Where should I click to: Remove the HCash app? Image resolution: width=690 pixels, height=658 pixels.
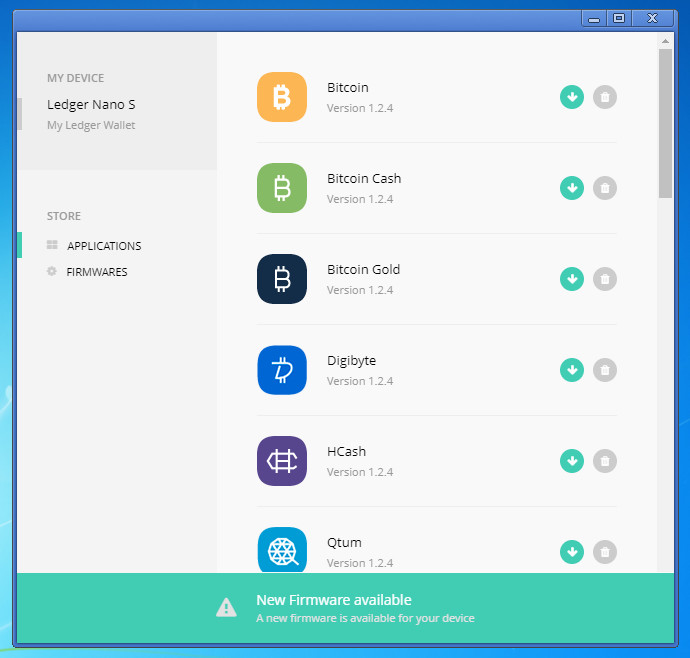pyautogui.click(x=605, y=461)
